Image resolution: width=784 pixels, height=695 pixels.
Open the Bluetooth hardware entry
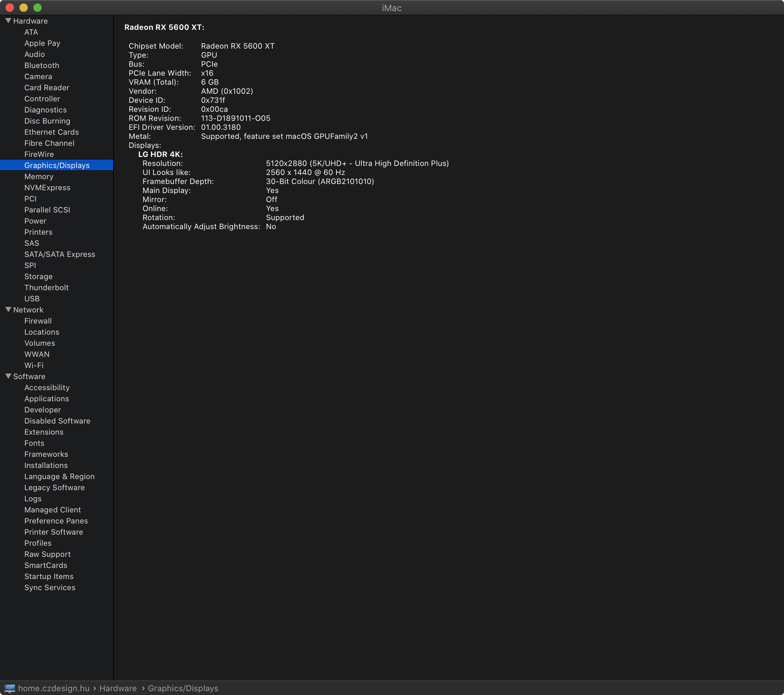point(42,66)
